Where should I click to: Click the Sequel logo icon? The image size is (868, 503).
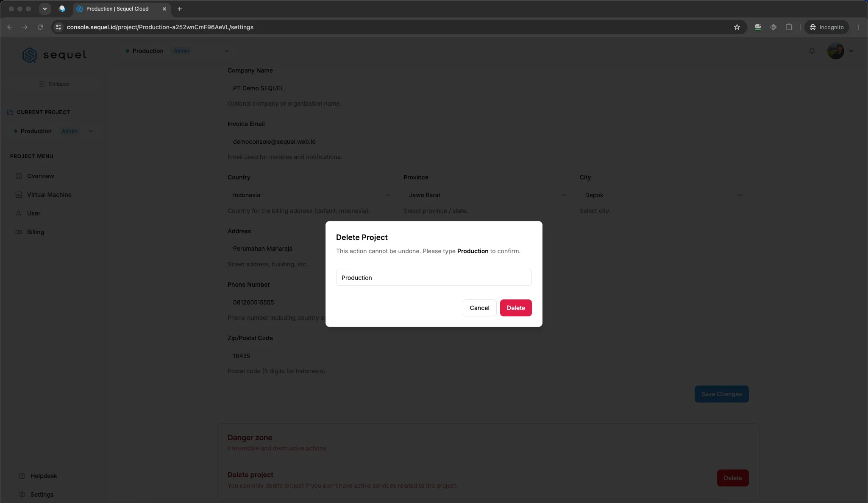point(30,55)
